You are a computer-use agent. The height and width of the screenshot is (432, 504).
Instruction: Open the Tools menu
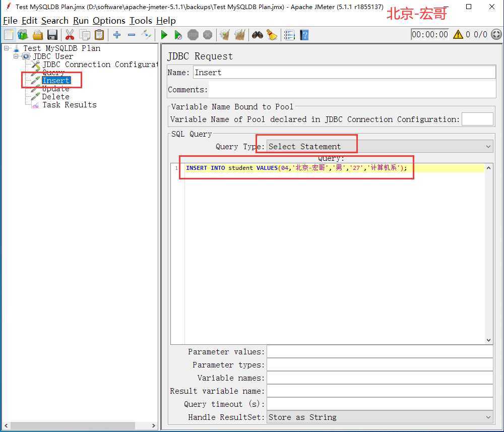coord(141,21)
